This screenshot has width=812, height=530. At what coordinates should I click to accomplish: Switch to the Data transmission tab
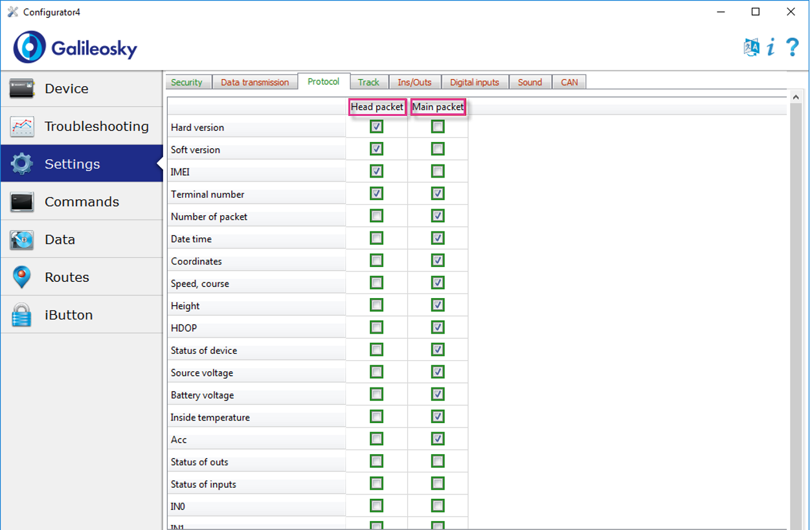coord(254,82)
